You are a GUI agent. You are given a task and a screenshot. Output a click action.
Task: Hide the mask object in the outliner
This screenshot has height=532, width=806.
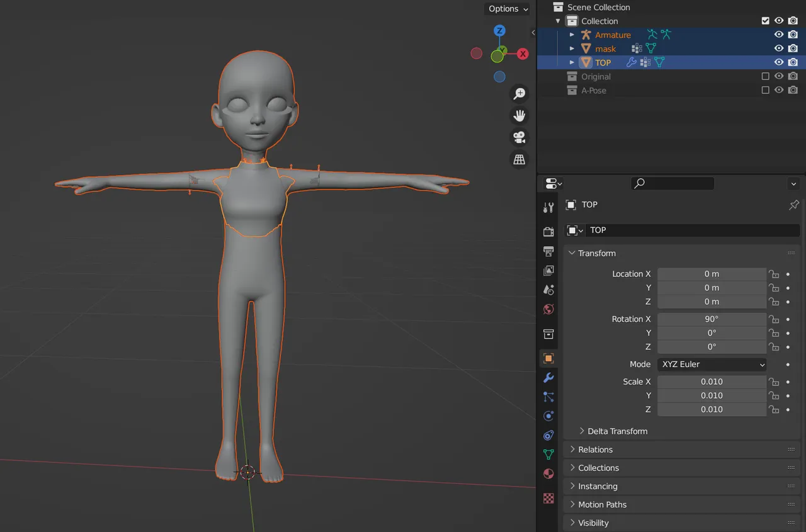[779, 48]
